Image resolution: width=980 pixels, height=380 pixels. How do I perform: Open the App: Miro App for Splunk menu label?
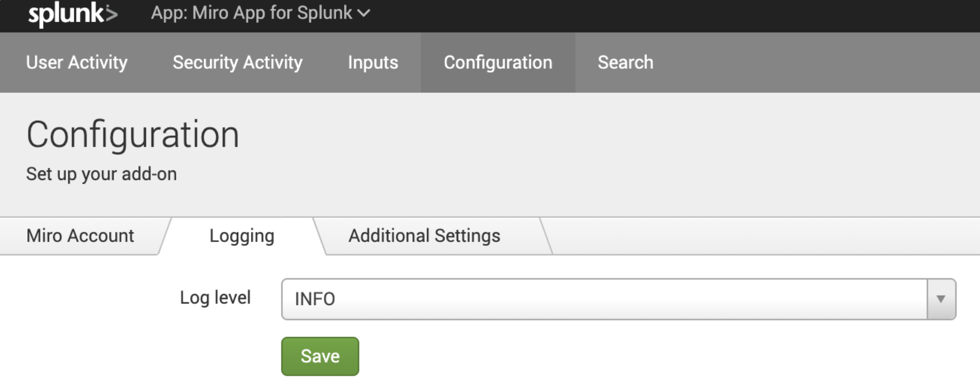(252, 13)
